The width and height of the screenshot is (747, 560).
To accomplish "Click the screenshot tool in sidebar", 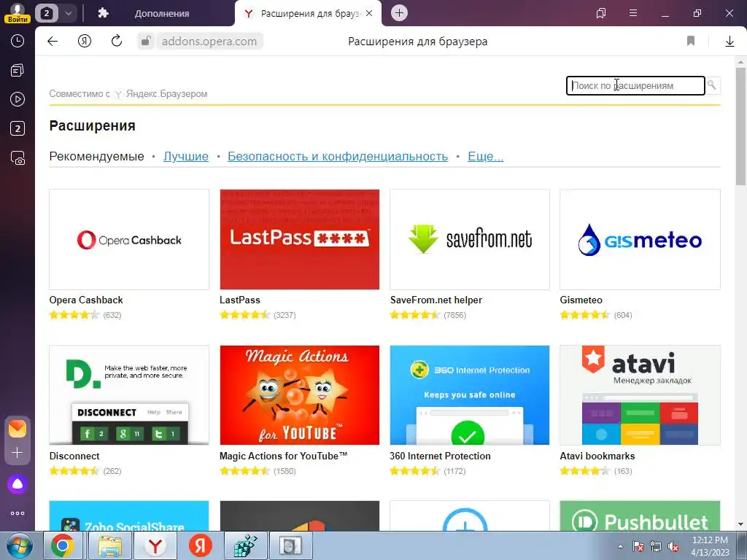I will click(18, 157).
